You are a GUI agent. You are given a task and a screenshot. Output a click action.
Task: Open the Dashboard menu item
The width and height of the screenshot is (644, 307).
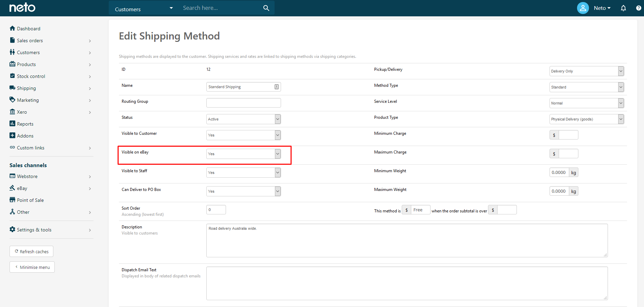(29, 29)
